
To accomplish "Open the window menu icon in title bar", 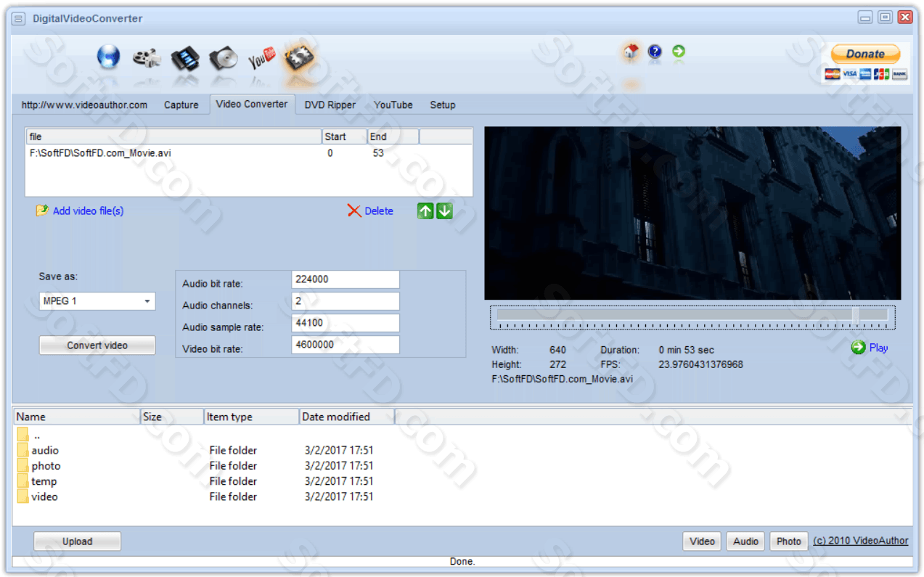I will (19, 18).
